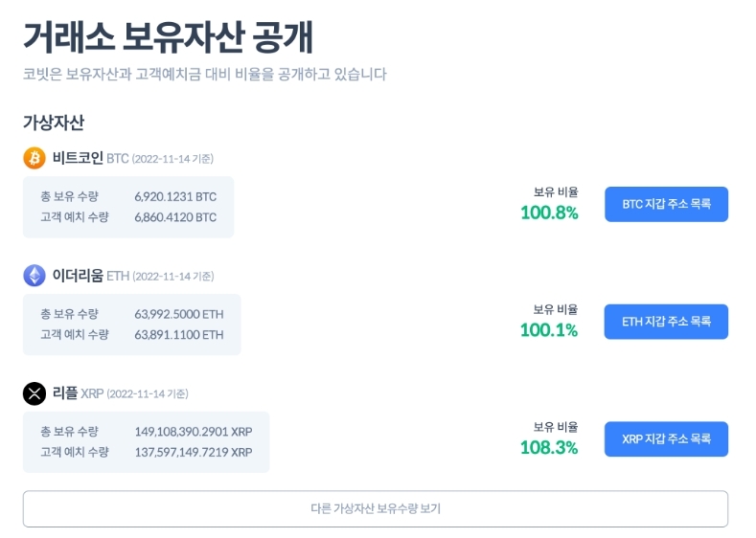The image size is (756, 538).
Task: Click the Ethereum diamond logo icon
Action: coord(34,276)
